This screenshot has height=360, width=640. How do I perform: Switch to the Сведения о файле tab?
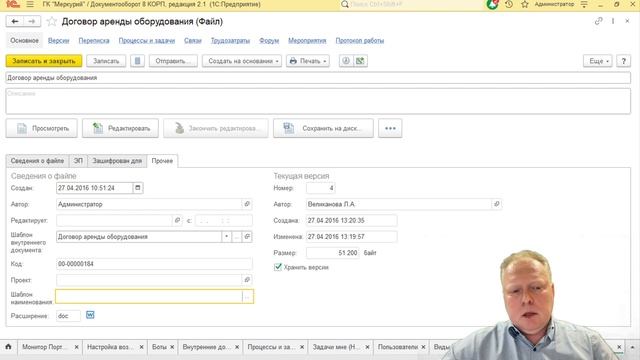tap(37, 161)
